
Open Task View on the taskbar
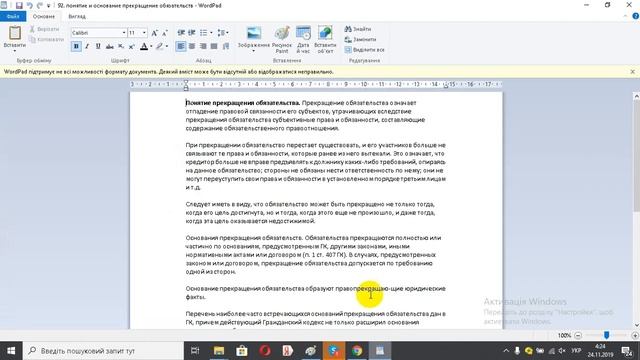pos(195,351)
